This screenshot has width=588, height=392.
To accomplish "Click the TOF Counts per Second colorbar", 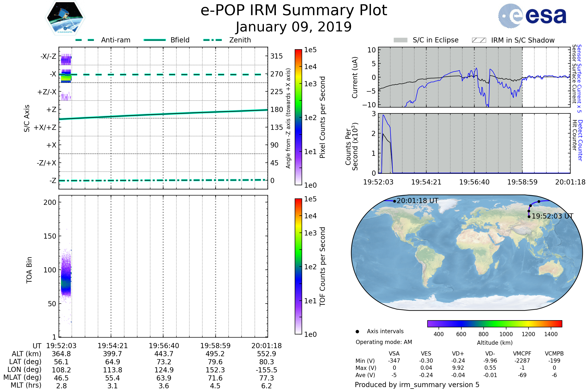I will (298, 267).
